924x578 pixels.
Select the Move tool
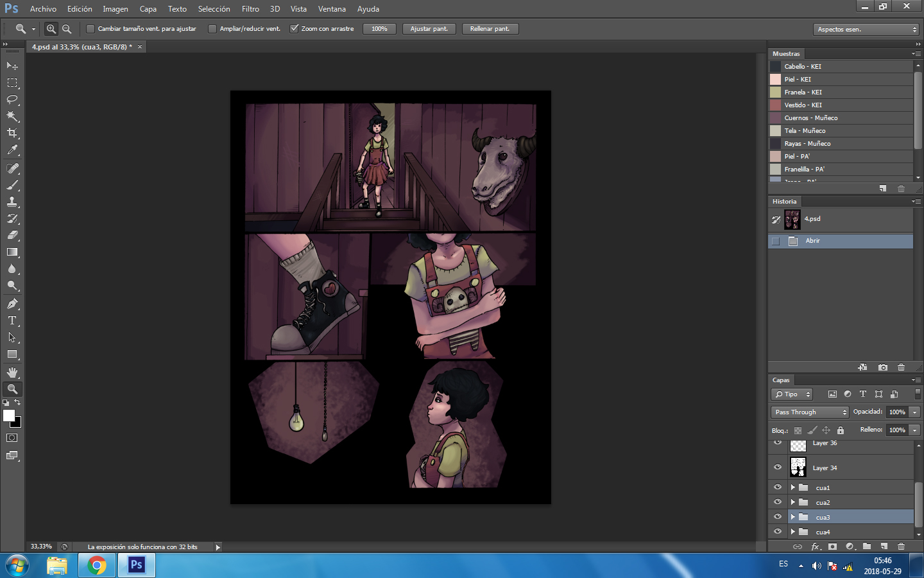tap(12, 66)
